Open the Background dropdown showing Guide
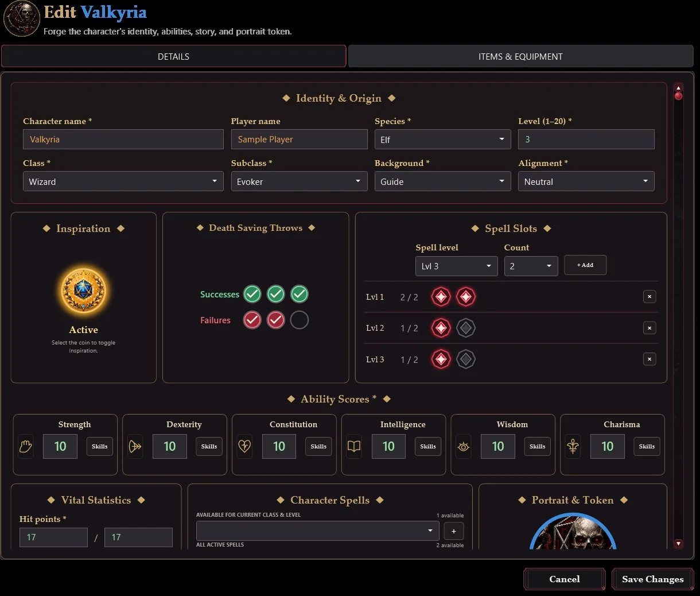This screenshot has width=700, height=596. [442, 181]
